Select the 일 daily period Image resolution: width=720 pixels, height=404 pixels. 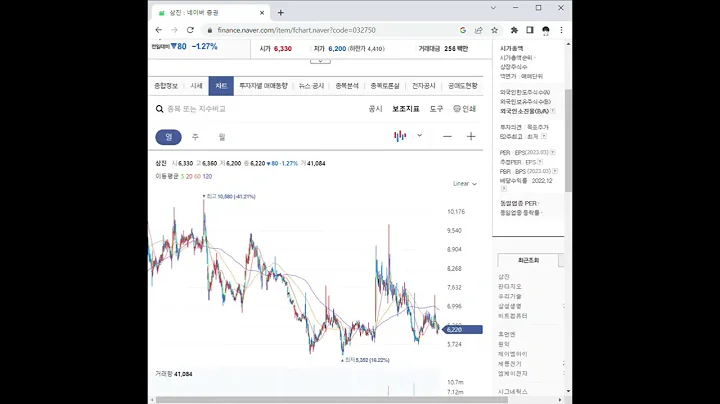tap(169, 137)
